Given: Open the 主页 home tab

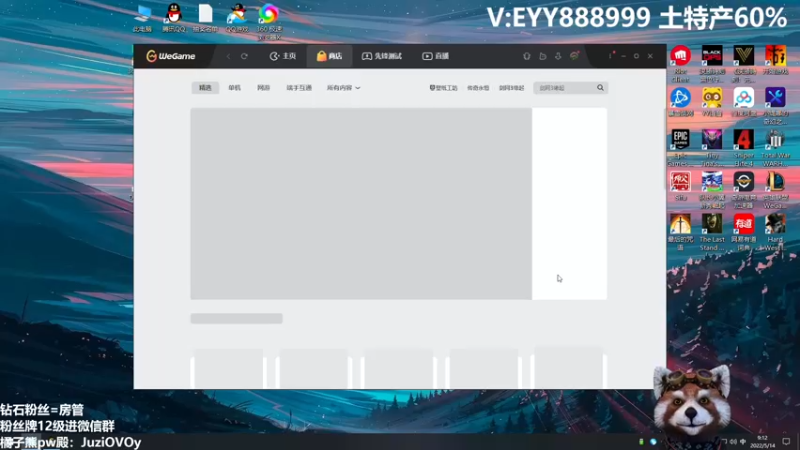Looking at the screenshot, I should click(283, 56).
